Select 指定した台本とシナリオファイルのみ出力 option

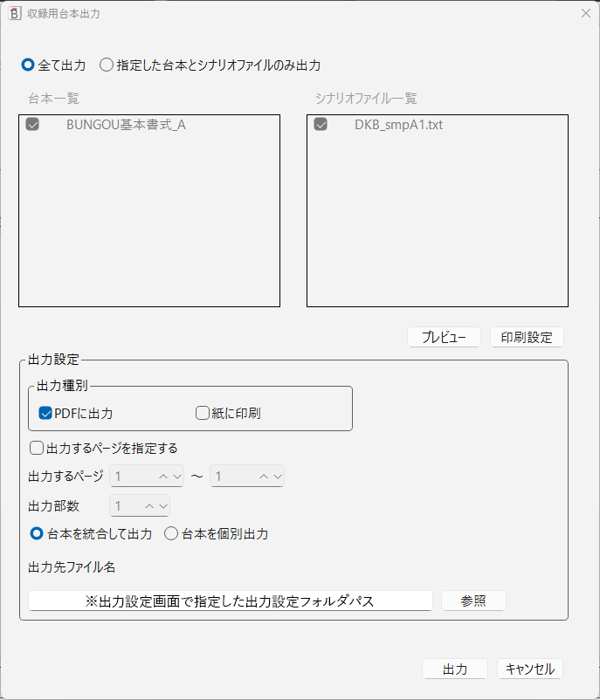[210, 65]
